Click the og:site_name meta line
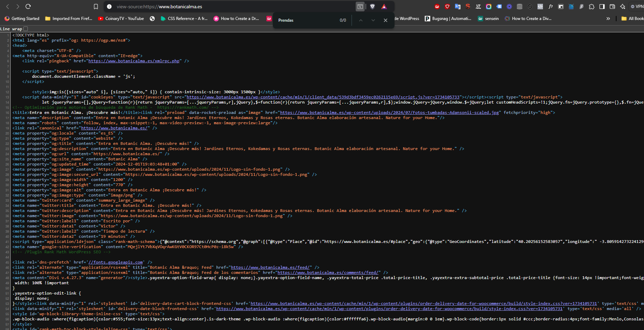 pos(80,159)
